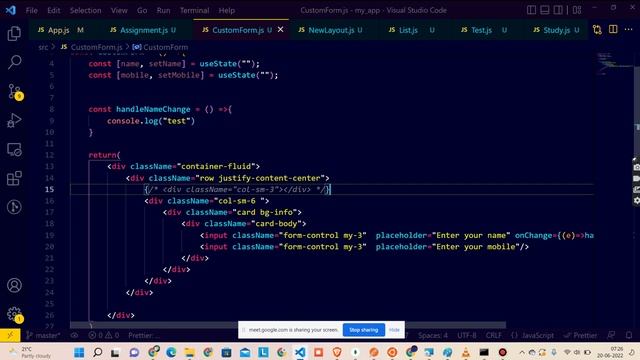Open weather widget Partly cloudy
This screenshot has width=640, height=360.
(31, 352)
